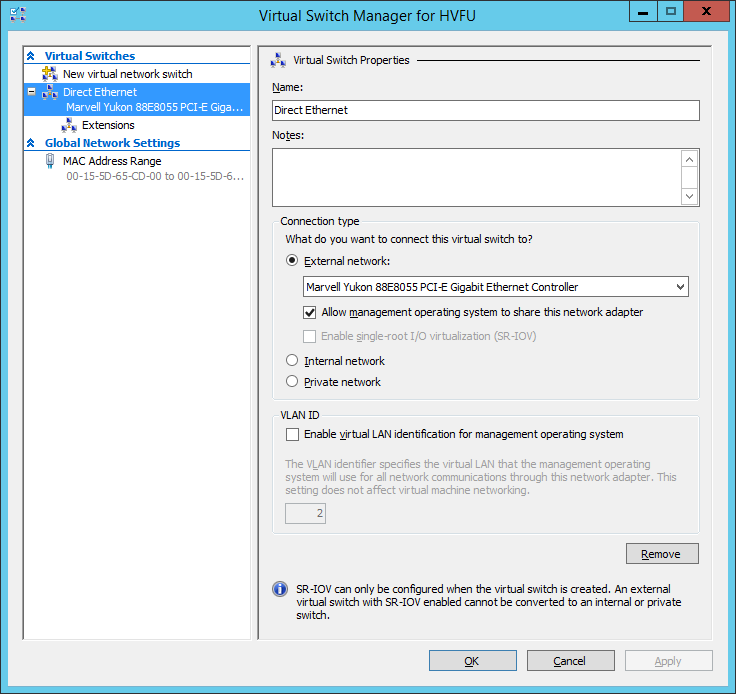Select Extensions in the left tree

(108, 125)
